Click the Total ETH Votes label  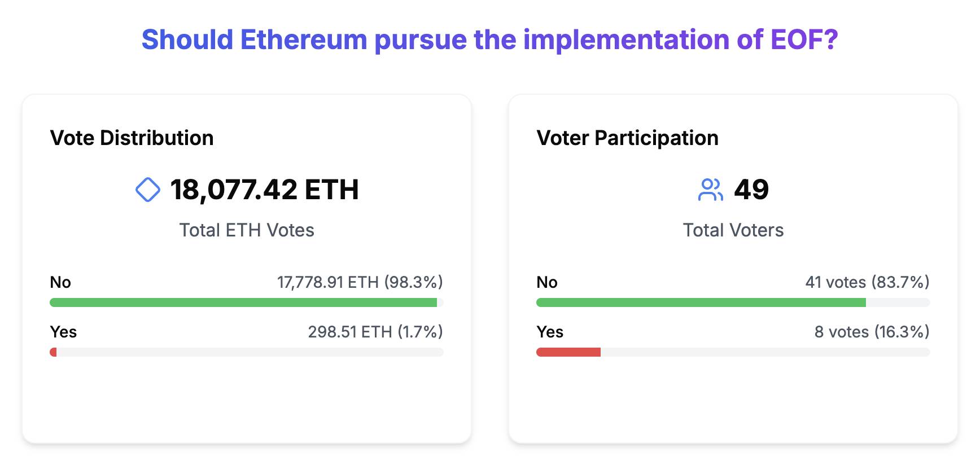tap(247, 230)
